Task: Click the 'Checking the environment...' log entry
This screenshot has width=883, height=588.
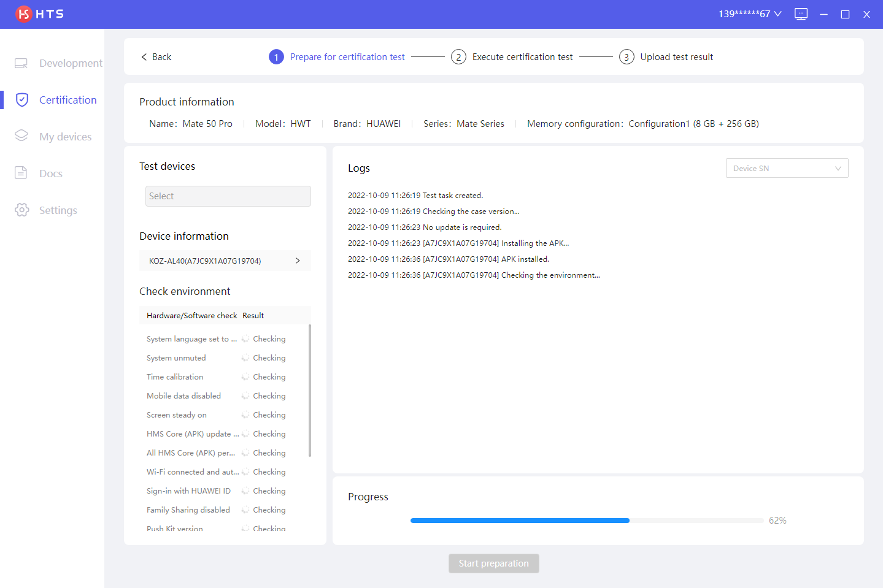Action: click(474, 275)
